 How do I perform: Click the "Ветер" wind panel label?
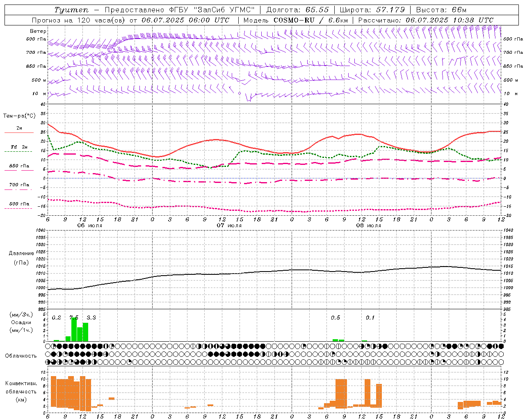pyautogui.click(x=38, y=31)
